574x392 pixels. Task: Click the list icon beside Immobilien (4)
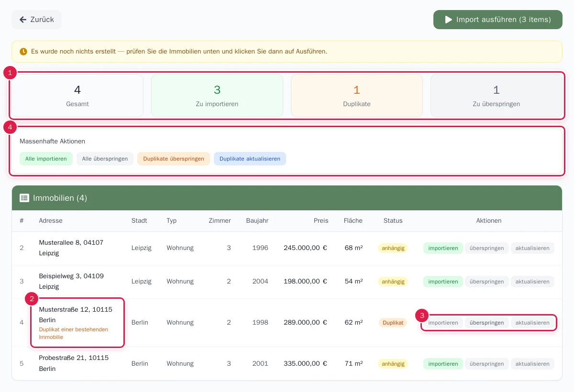pos(24,198)
